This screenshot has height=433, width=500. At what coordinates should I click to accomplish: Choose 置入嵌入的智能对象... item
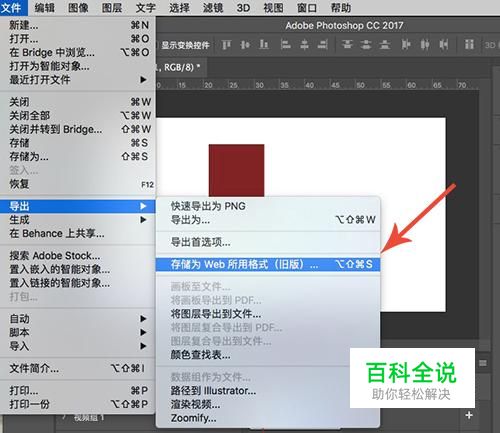78,269
